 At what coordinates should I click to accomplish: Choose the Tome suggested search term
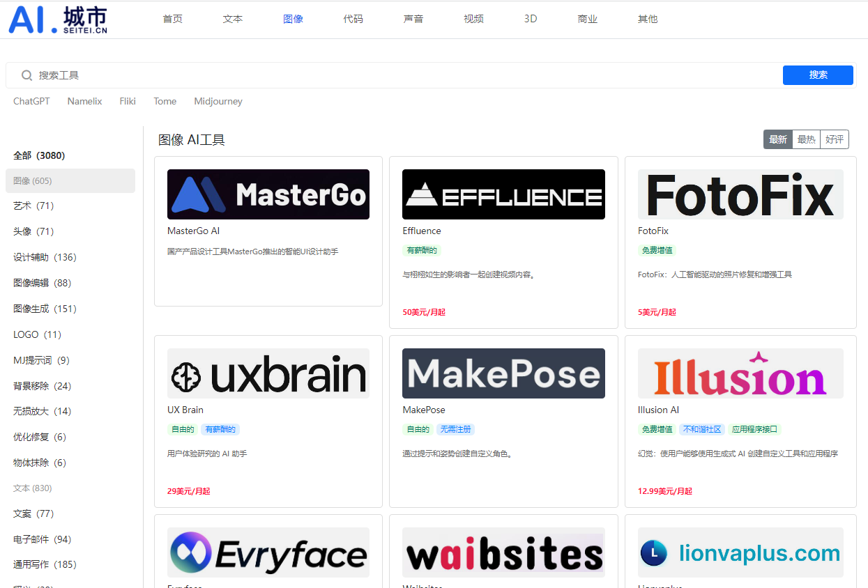coord(165,101)
